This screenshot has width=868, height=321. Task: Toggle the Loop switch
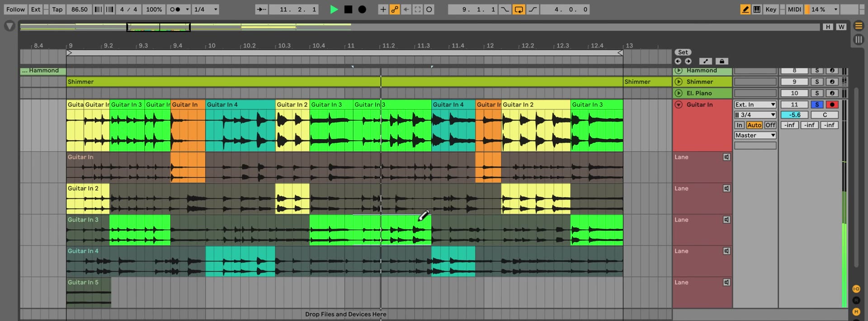[x=519, y=9]
